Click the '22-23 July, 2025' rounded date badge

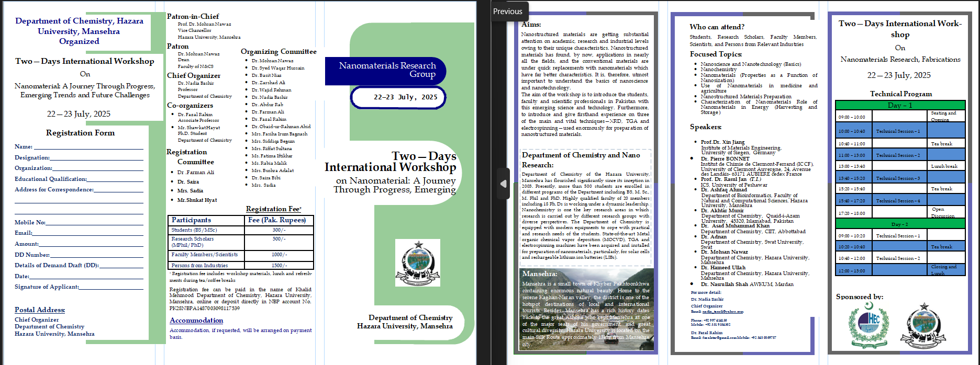tap(398, 97)
